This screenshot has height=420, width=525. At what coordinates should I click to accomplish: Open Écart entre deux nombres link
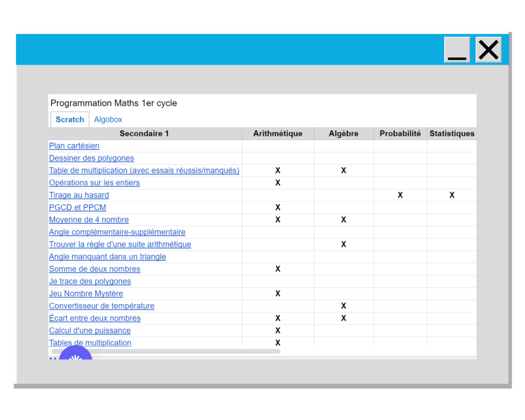click(x=95, y=318)
